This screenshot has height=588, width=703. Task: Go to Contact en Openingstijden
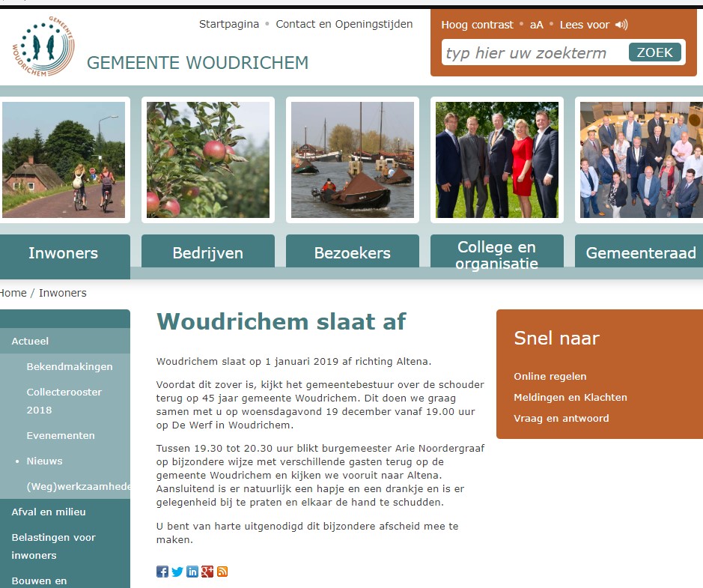pos(344,24)
